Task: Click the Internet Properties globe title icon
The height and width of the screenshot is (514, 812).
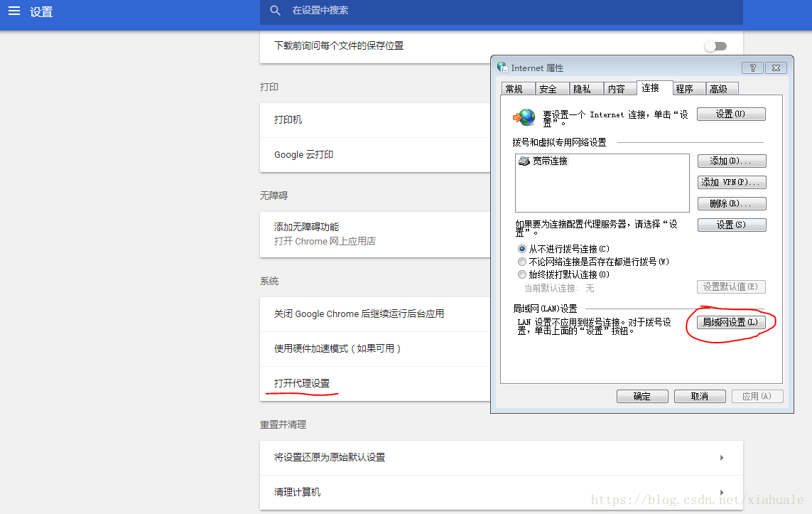Action: click(x=502, y=68)
